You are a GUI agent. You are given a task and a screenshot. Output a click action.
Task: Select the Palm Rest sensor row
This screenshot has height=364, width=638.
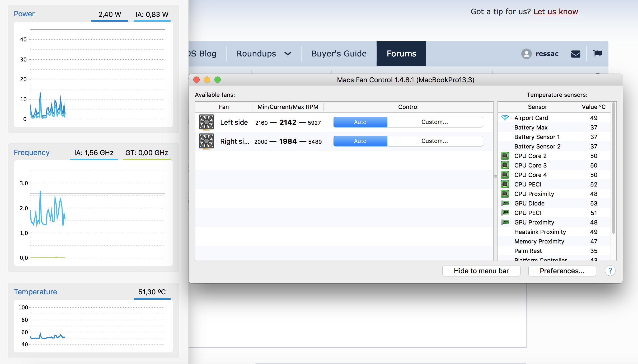[555, 251]
